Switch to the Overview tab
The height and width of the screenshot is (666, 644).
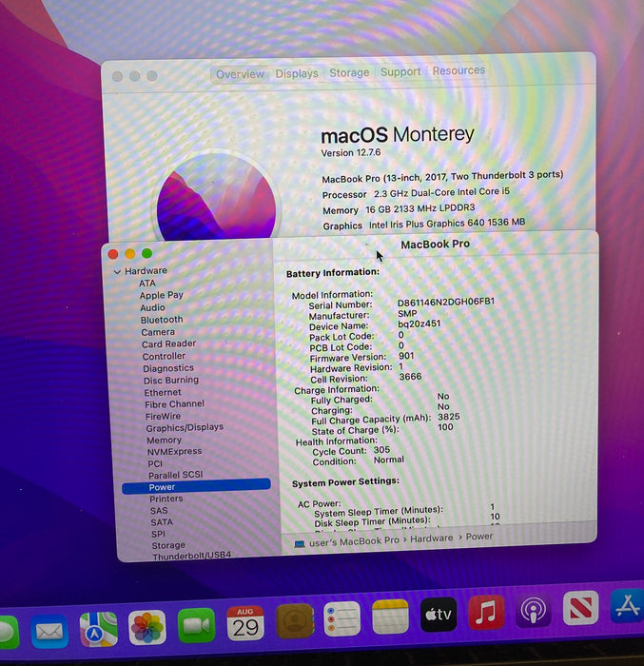(x=240, y=74)
